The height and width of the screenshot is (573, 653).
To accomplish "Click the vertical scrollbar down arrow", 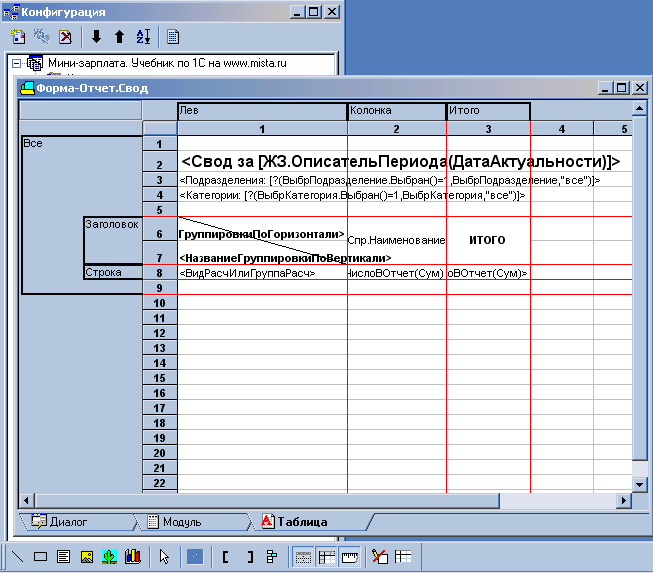I will click(x=639, y=484).
